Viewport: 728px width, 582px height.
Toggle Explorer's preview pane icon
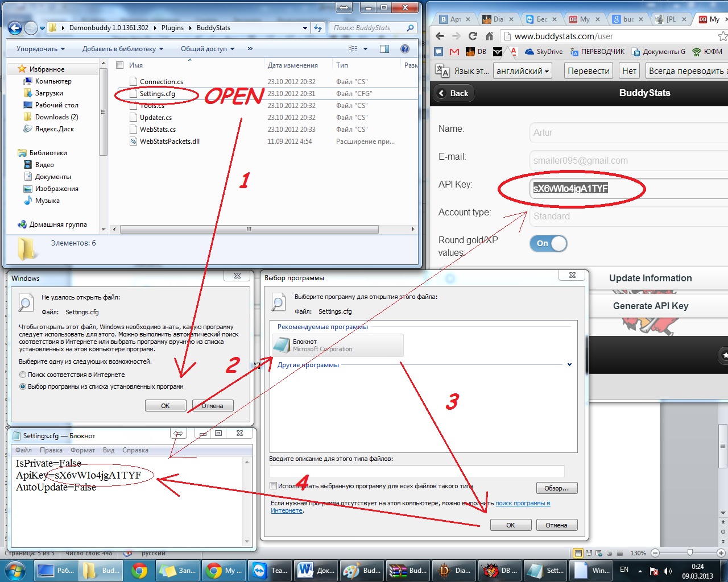(x=384, y=49)
